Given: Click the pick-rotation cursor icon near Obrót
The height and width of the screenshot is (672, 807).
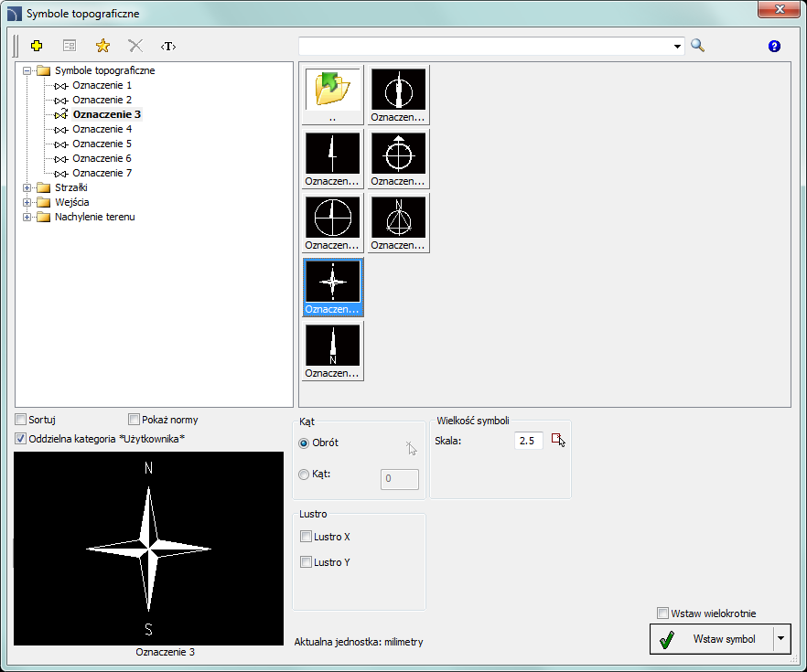Looking at the screenshot, I should click(x=411, y=447).
